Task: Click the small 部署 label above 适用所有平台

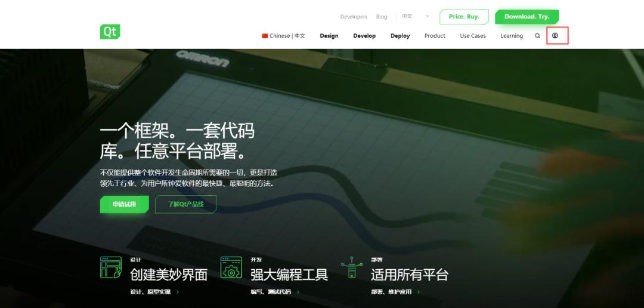Action: (376, 260)
